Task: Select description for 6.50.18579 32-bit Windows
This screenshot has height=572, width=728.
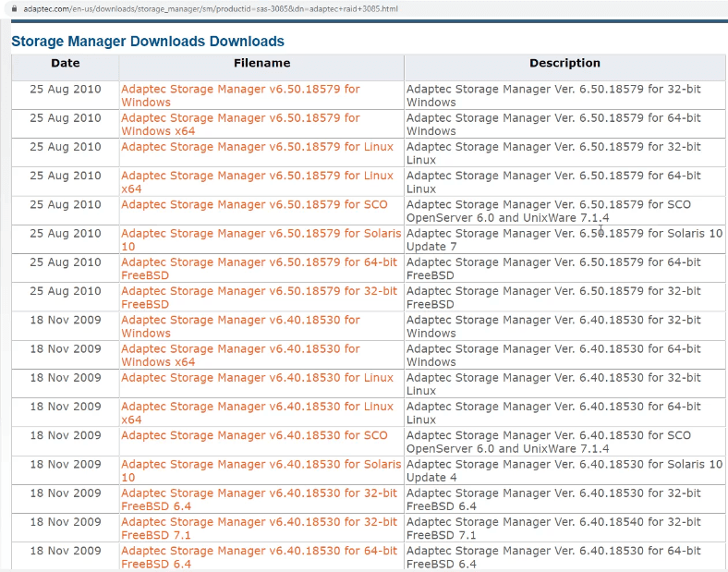Action: pyautogui.click(x=553, y=96)
